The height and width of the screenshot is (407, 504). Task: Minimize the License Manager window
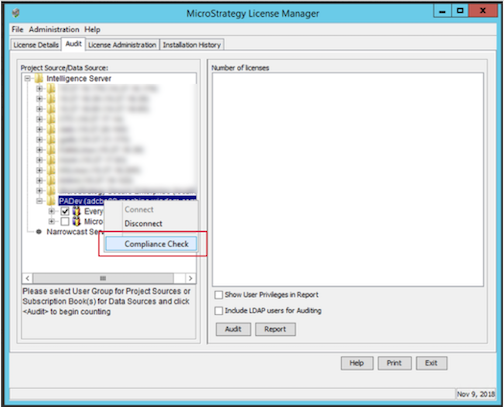pyautogui.click(x=442, y=11)
